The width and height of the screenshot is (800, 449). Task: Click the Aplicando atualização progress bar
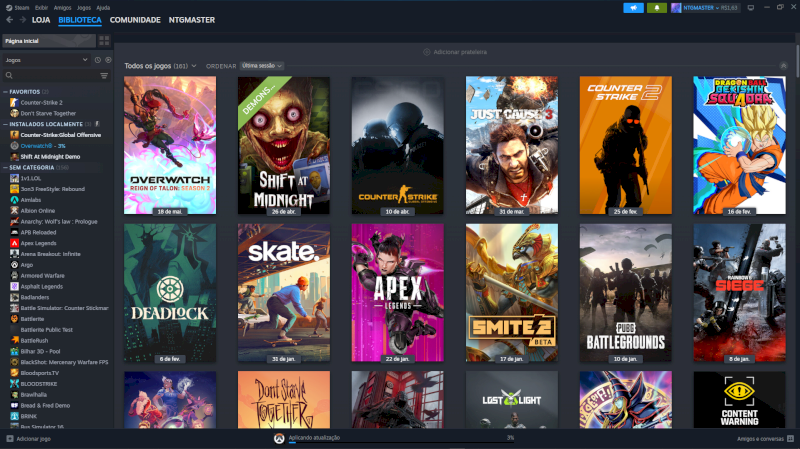pyautogui.click(x=402, y=442)
